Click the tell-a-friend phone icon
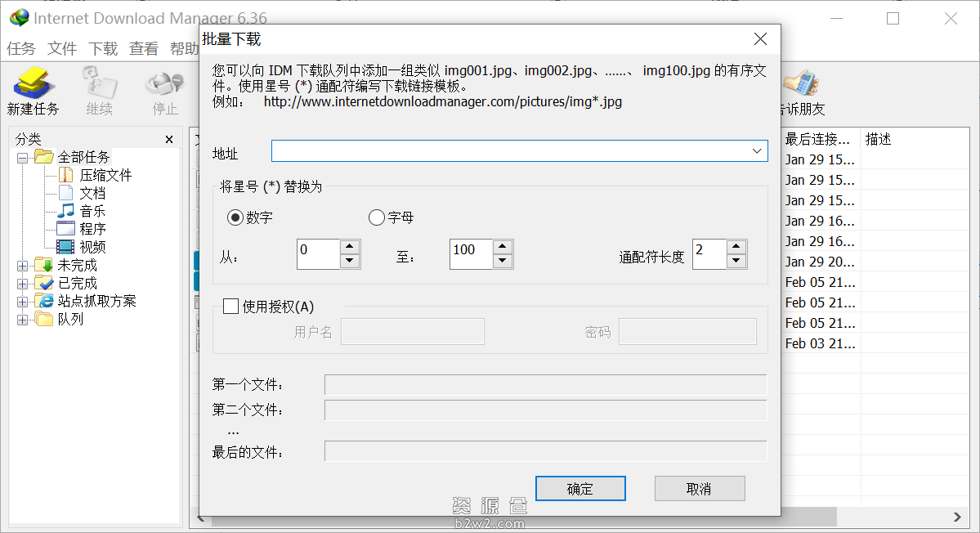This screenshot has width=980, height=533. (800, 84)
